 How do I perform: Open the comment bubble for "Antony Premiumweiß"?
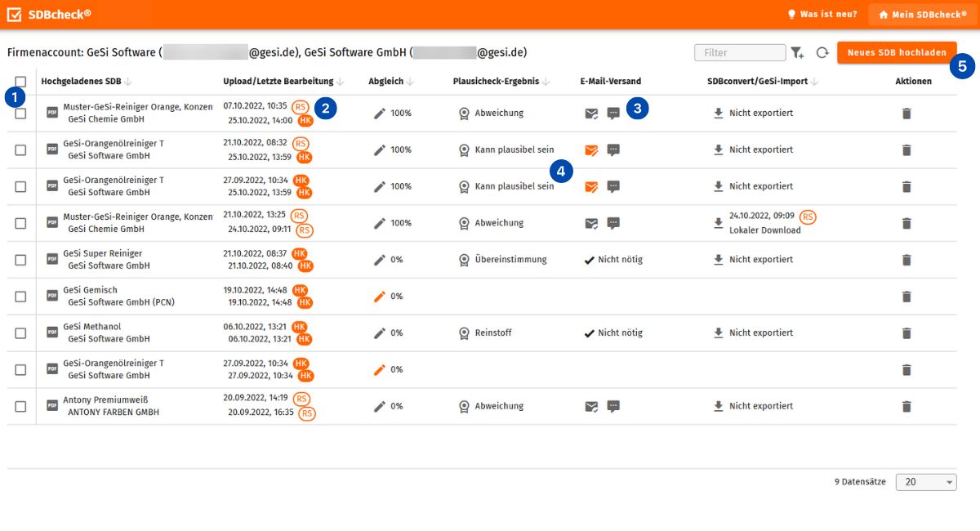click(613, 406)
